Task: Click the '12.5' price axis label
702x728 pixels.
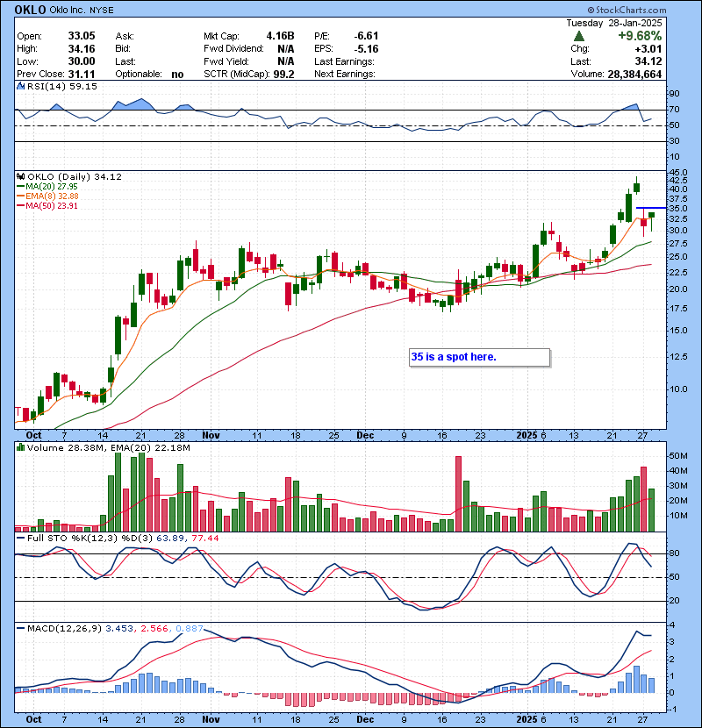Action: tap(678, 357)
